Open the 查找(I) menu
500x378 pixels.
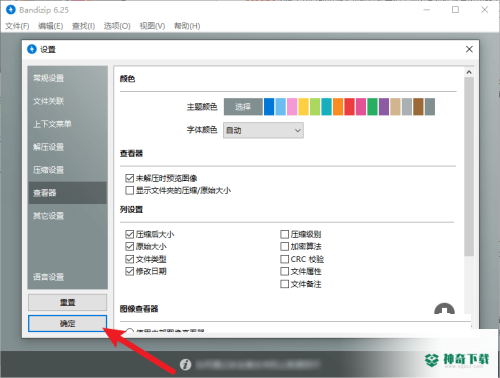tap(83, 26)
